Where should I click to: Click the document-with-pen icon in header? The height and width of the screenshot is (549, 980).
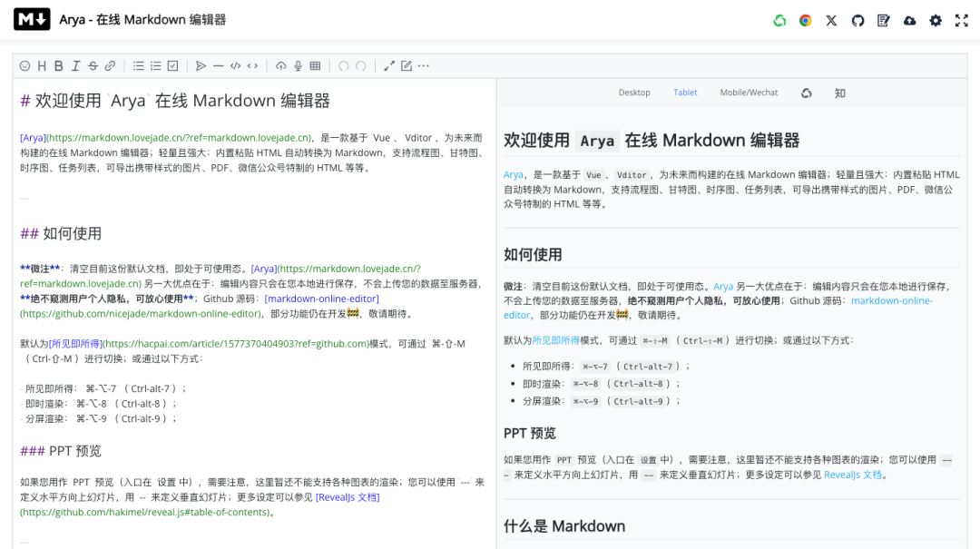click(x=884, y=21)
